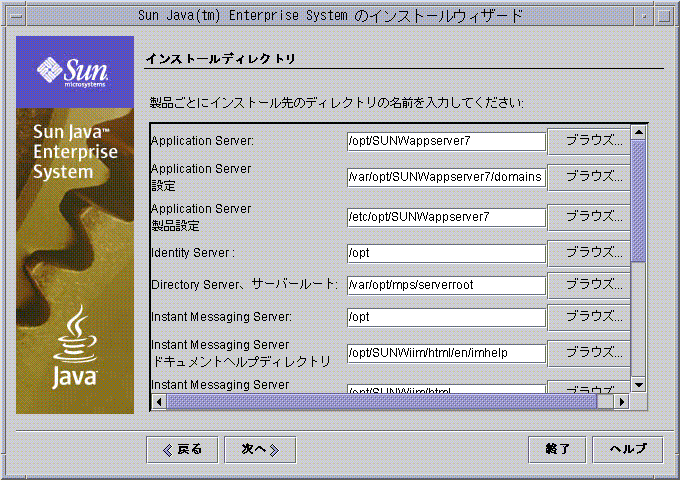Click the 'Instant Messaging Server:' label

click(221, 317)
